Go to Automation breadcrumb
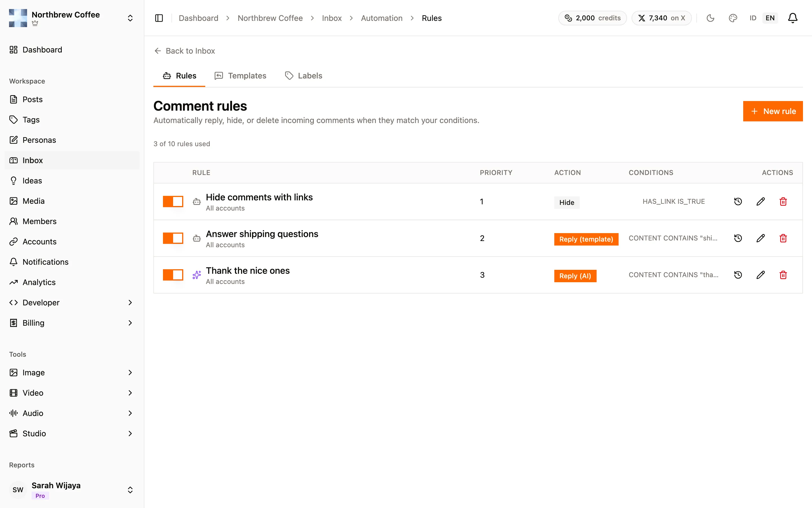 pos(381,18)
